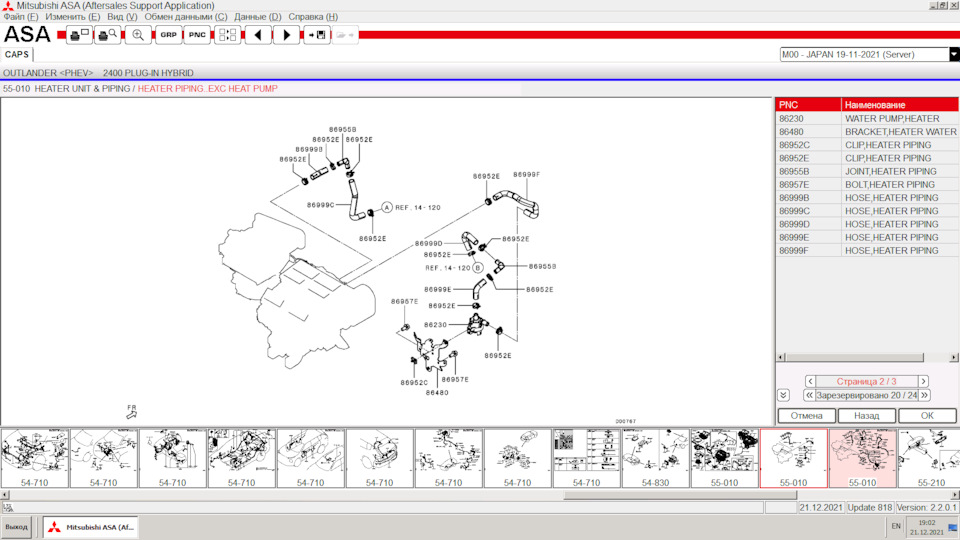Open the 55-210 illustration thumbnail
The width and height of the screenshot is (960, 540).
pyautogui.click(x=929, y=459)
